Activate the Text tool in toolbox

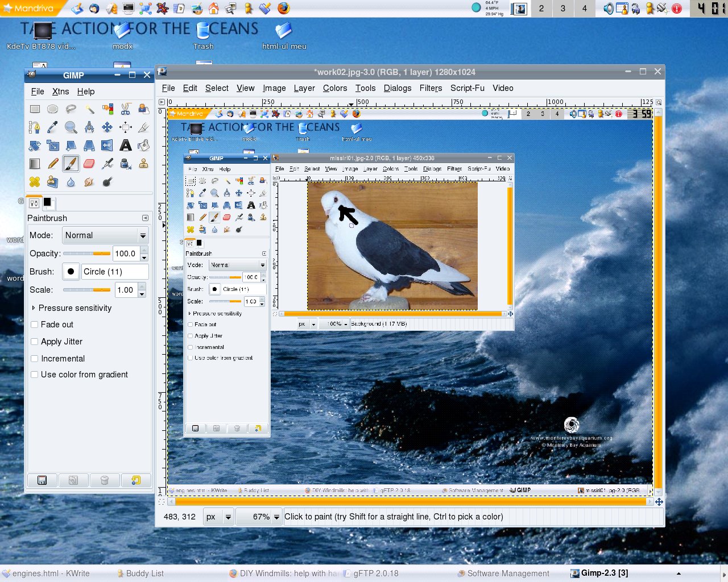click(126, 145)
